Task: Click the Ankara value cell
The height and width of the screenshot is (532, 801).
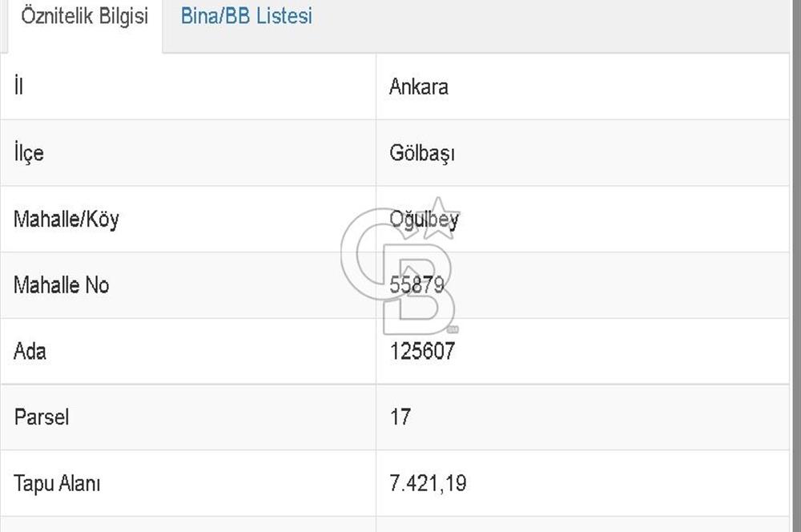Action: [x=419, y=87]
